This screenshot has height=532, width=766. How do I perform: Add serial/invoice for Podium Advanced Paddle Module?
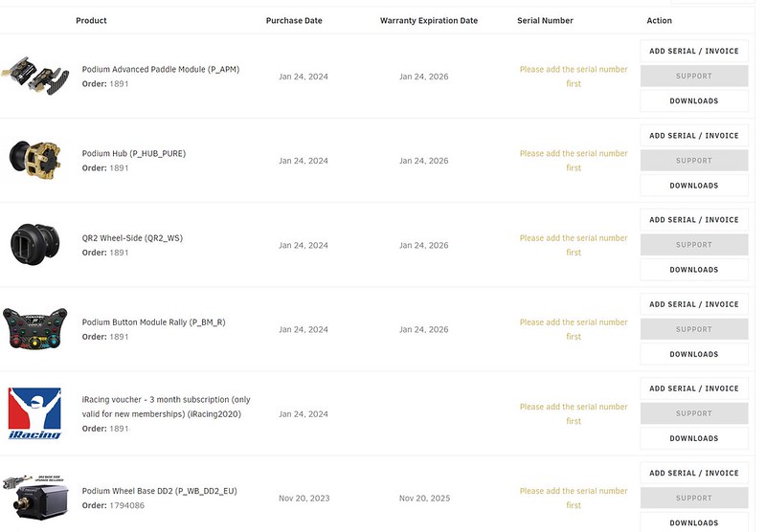click(x=694, y=51)
